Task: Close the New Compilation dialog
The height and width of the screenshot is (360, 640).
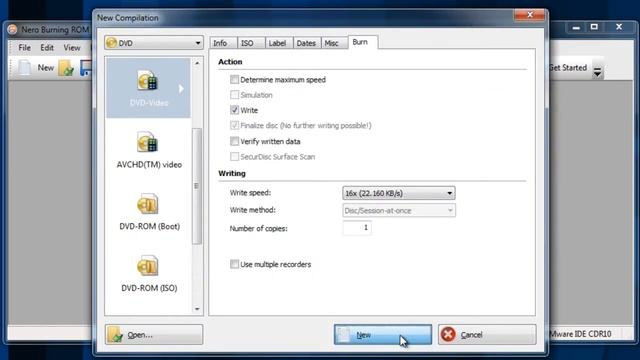Action: (529, 15)
